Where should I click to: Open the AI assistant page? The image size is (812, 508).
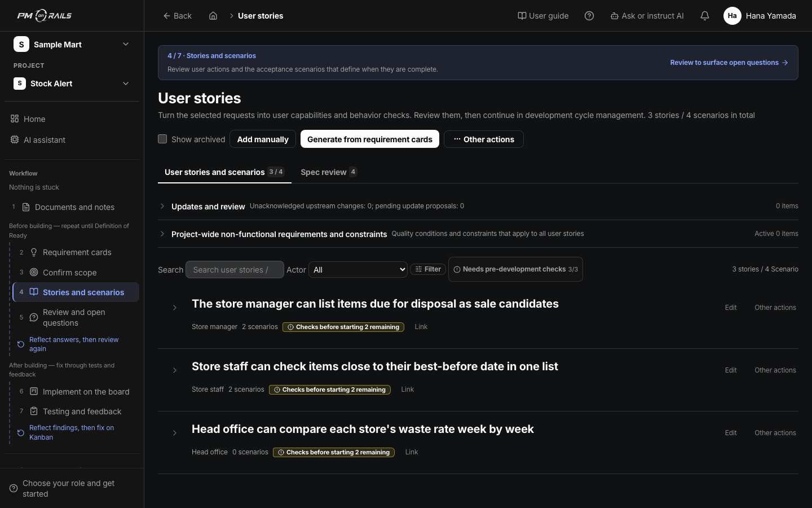pos(72,140)
